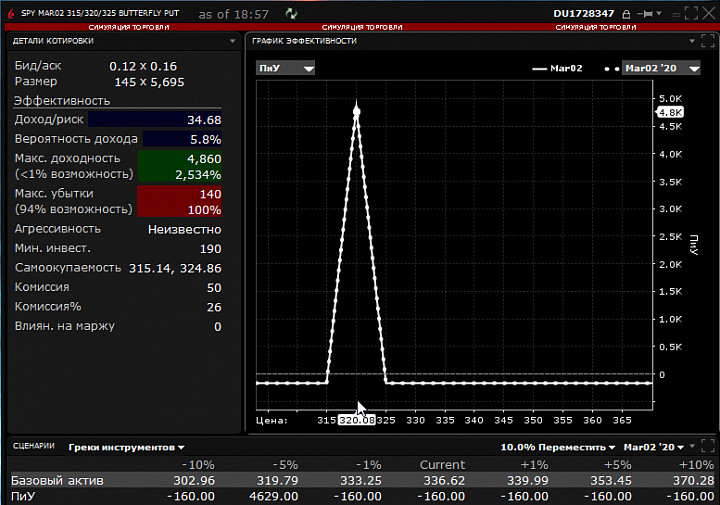The height and width of the screenshot is (505, 720).
Task: Click the ПиУ row label in scenarios
Action: [x=23, y=496]
